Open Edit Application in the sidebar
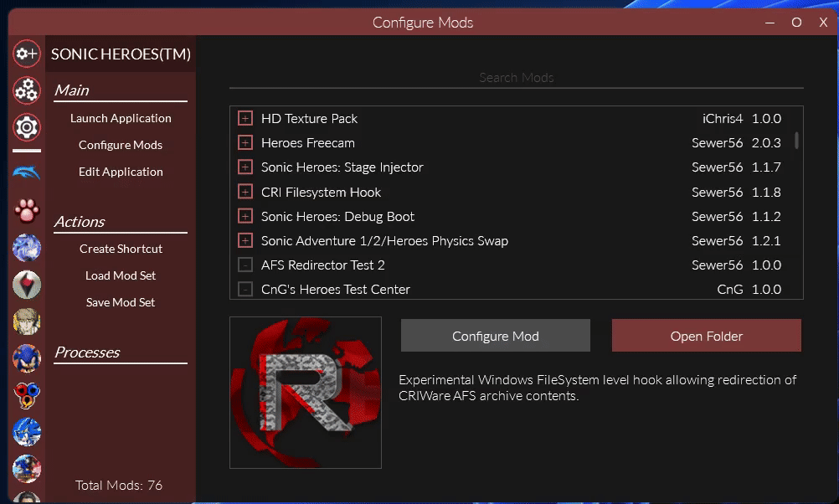839x504 pixels. click(x=121, y=172)
